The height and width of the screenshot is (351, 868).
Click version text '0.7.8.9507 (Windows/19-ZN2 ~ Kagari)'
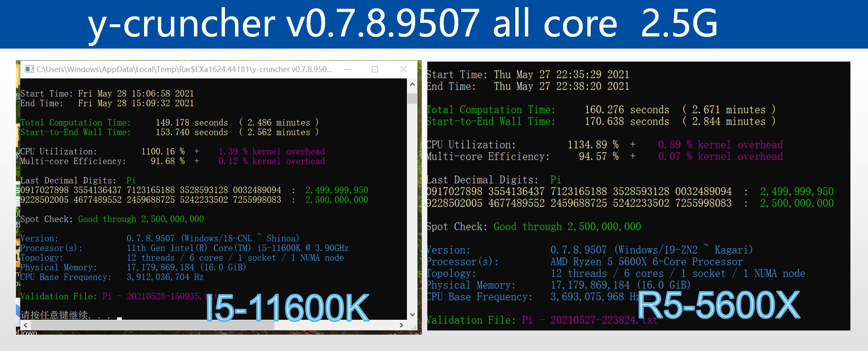652,250
